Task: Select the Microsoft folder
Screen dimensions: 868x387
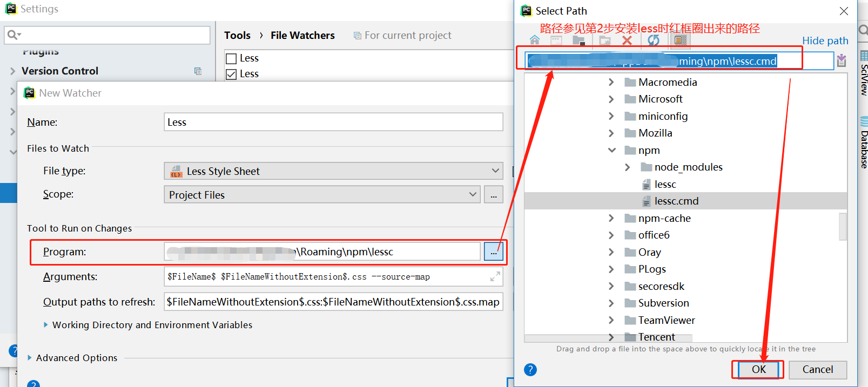Action: (661, 99)
